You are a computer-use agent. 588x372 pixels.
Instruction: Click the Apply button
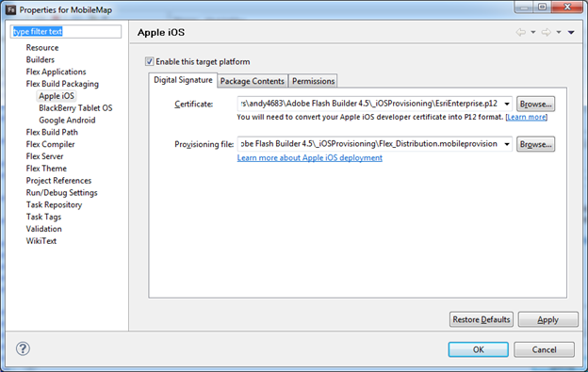click(x=547, y=319)
